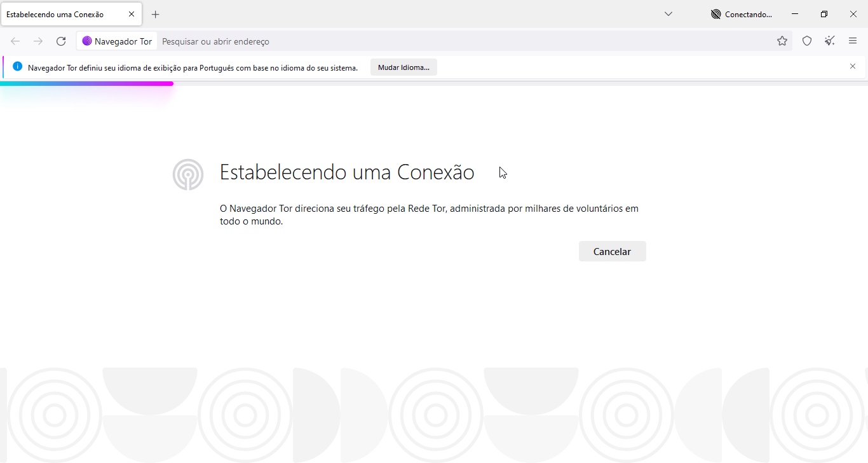Viewport: 868px width, 463px height.
Task: Click the Tor onion connection logo
Action: pyautogui.click(x=188, y=174)
